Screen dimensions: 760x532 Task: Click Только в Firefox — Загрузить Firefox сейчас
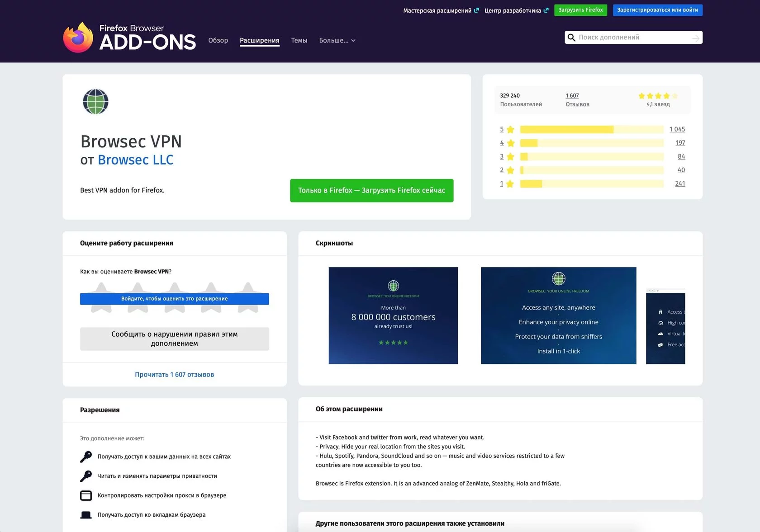371,191
